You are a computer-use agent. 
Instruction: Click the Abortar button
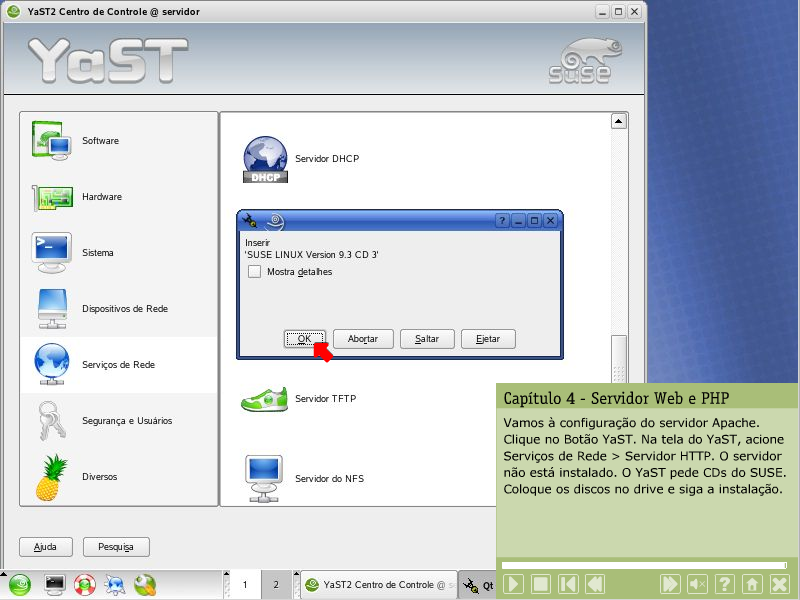click(x=362, y=339)
